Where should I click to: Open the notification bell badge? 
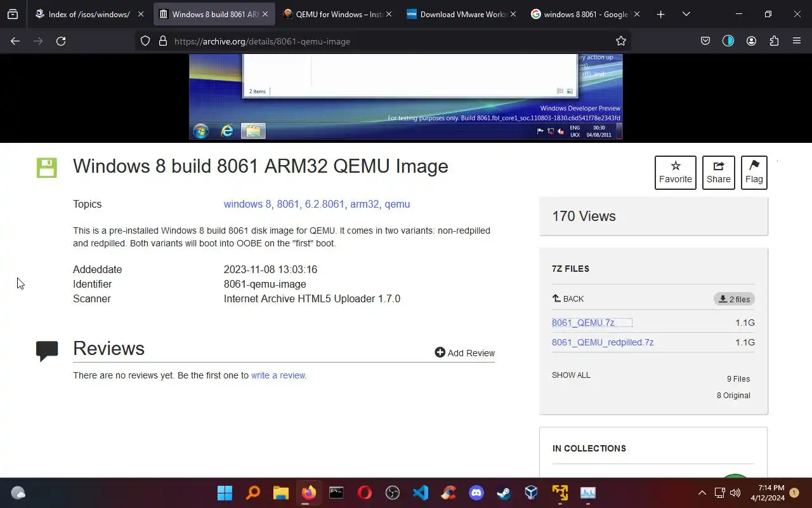pyautogui.click(x=794, y=493)
